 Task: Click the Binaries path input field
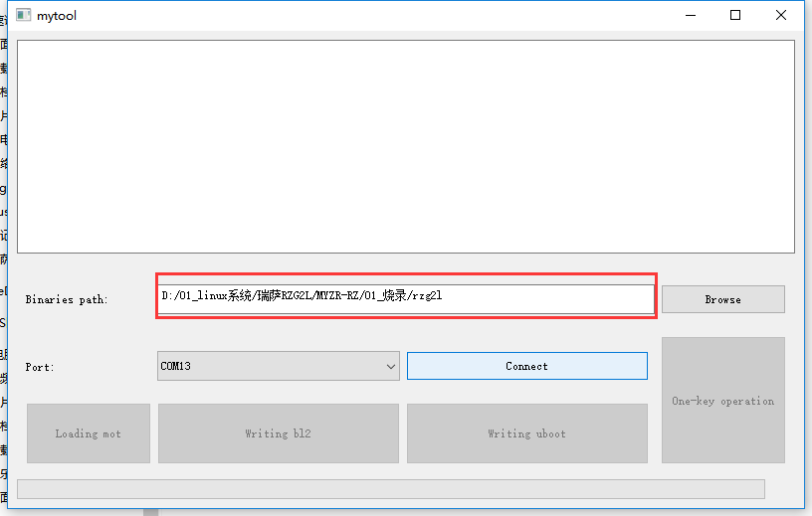(406, 298)
